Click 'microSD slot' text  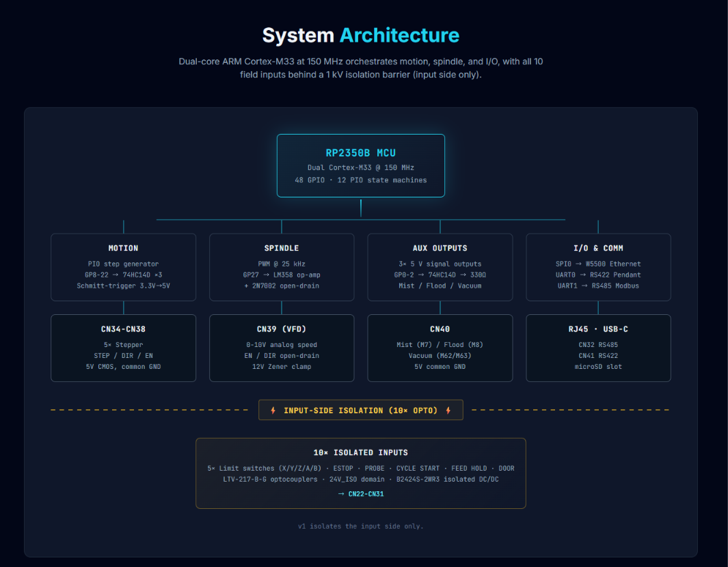(x=599, y=367)
